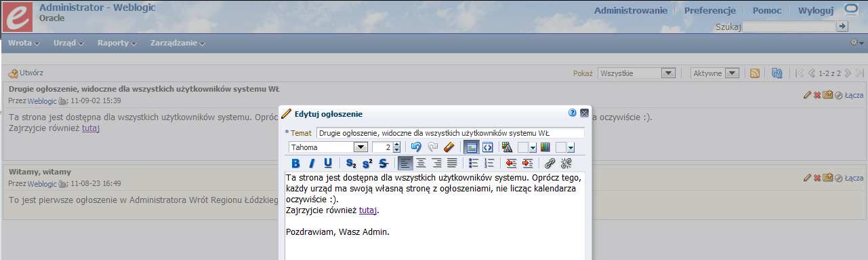Open Preferencje
The image size is (868, 260).
click(x=710, y=10)
